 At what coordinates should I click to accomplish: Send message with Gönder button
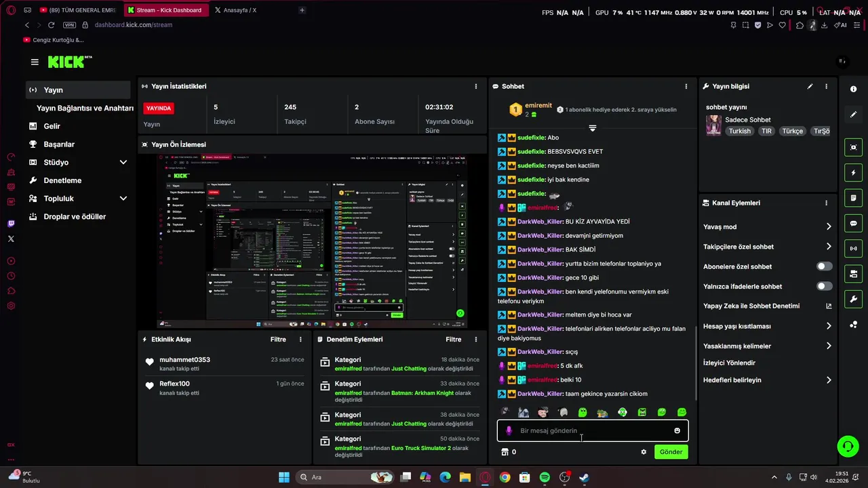pos(671,452)
